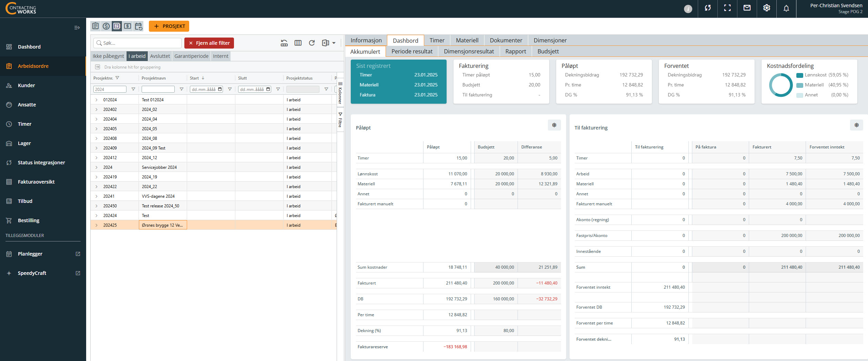Expand project row 202402
Screen dimensions: 868x361
point(96,110)
